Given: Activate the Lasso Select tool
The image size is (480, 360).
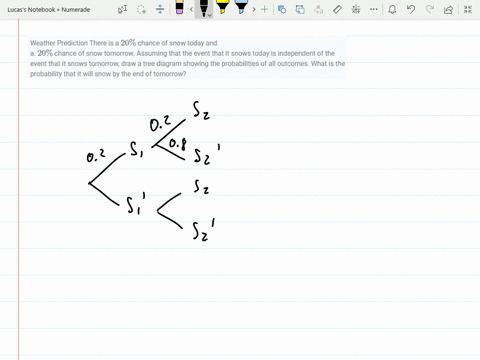Looking at the screenshot, I should click(x=142, y=9).
